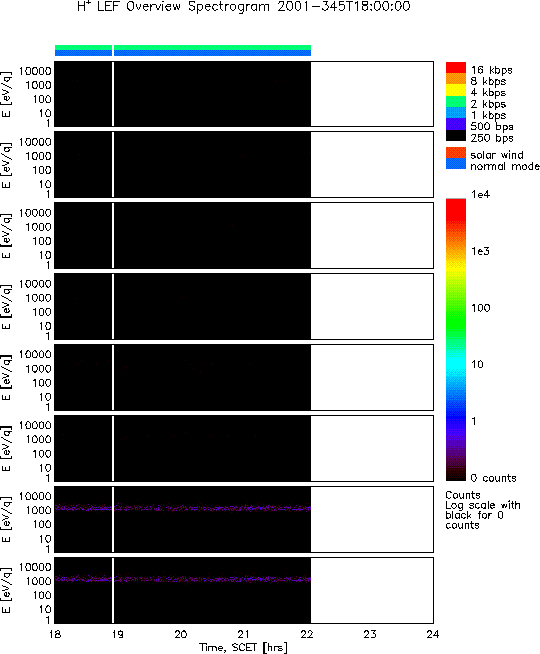540x654 pixels.
Task: Click the blue 1 kbps legend swatch
Action: coord(456,113)
